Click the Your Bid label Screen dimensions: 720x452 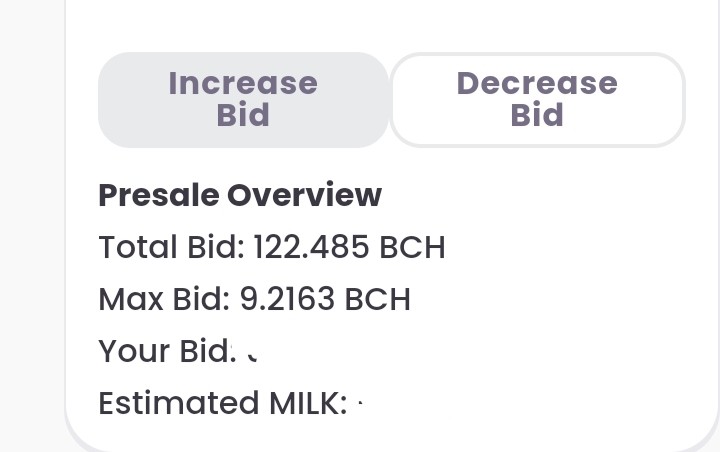pos(167,351)
